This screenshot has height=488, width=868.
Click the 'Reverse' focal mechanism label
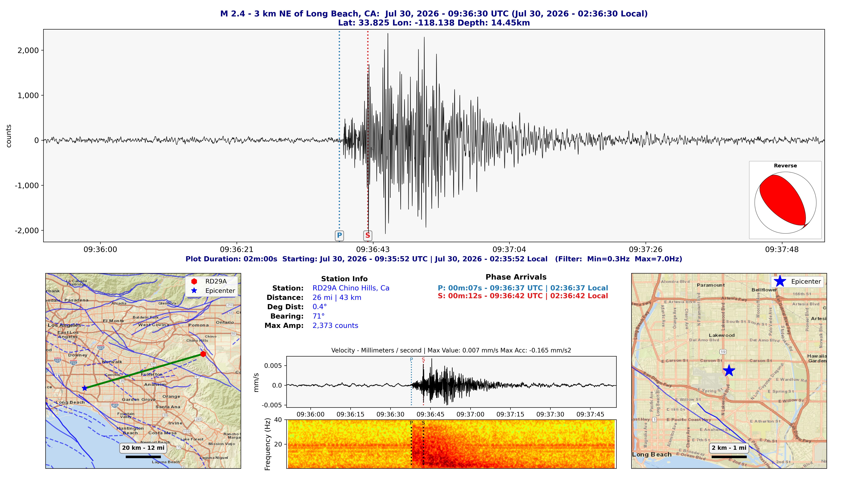coord(785,166)
